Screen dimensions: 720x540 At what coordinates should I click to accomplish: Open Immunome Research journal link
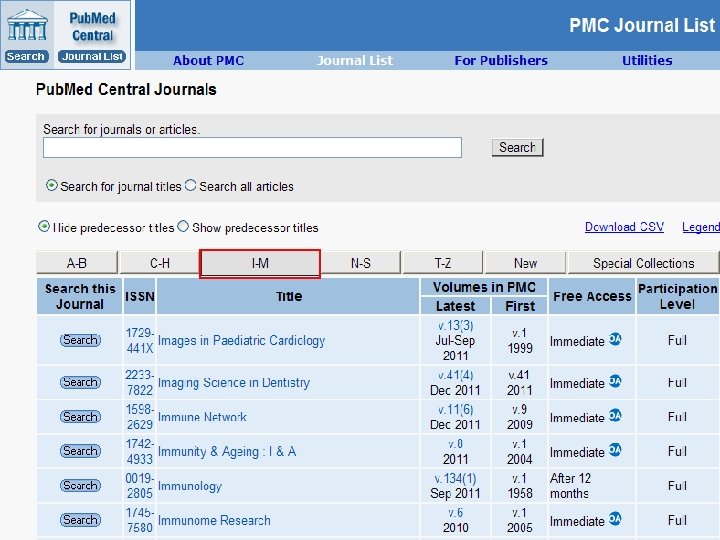pyautogui.click(x=214, y=520)
